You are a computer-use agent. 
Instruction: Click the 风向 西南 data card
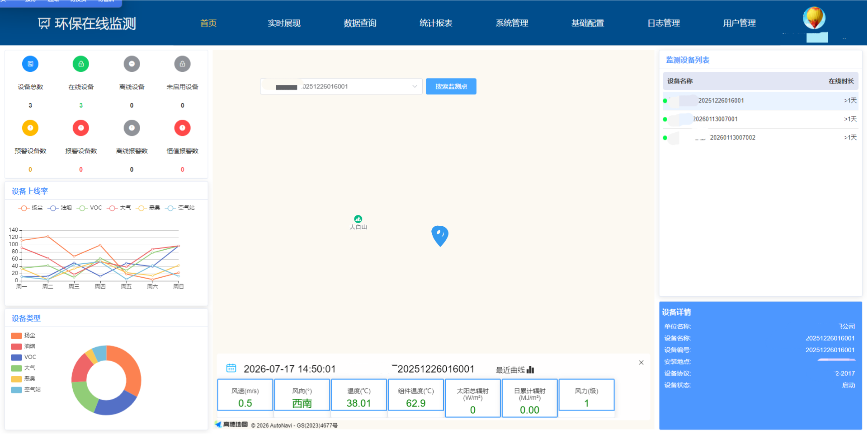302,395
